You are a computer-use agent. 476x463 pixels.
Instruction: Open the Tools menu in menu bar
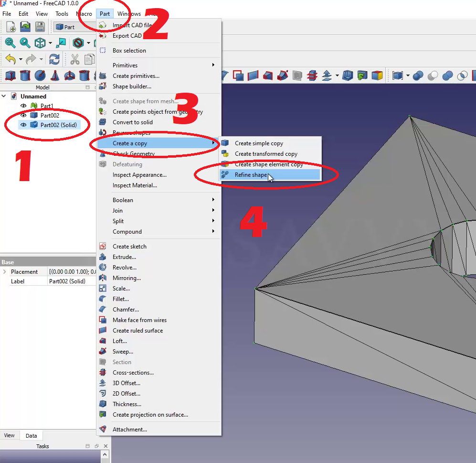(62, 14)
